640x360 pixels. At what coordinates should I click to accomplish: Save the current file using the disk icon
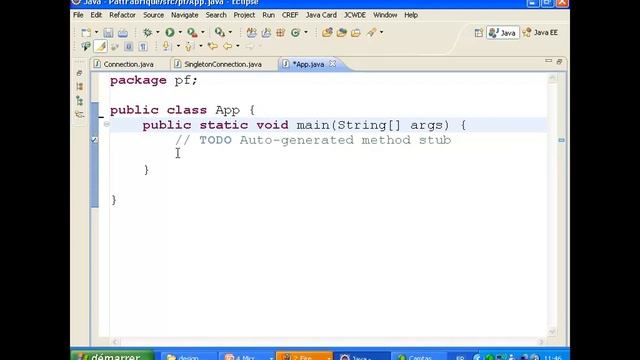[108, 33]
